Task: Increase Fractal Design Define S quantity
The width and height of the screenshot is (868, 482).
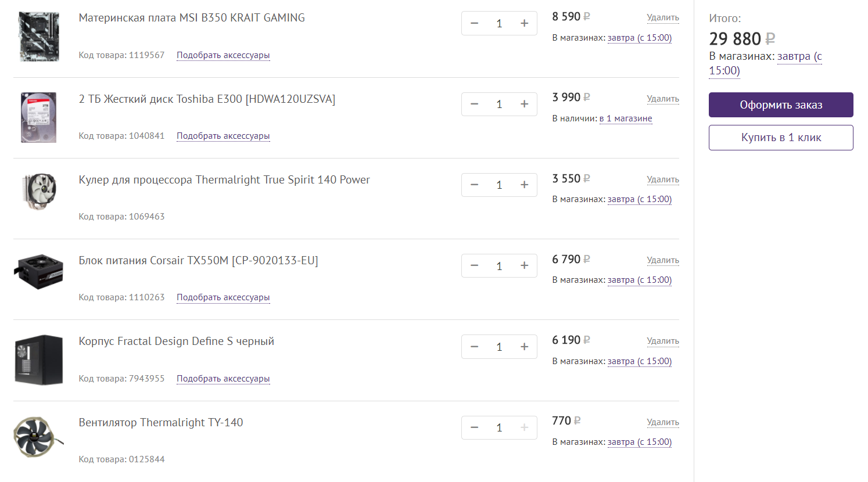Action: click(524, 347)
